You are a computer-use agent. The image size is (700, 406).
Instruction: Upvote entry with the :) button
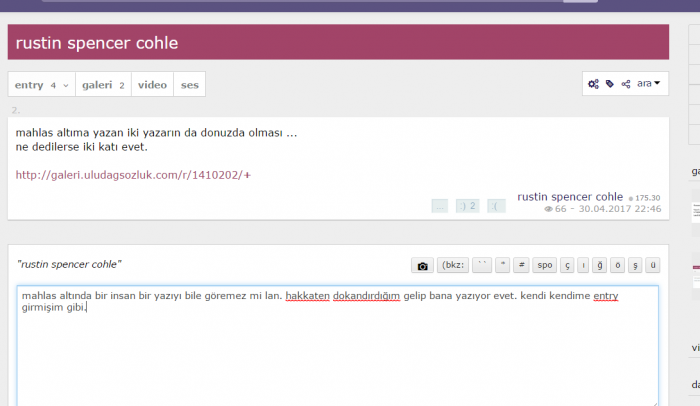[467, 206]
